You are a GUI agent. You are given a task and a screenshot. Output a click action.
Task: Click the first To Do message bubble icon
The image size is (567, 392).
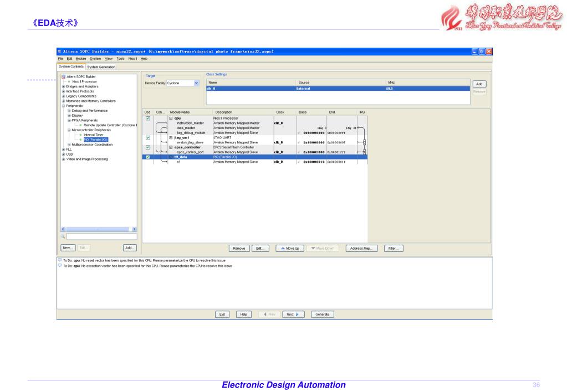60,260
